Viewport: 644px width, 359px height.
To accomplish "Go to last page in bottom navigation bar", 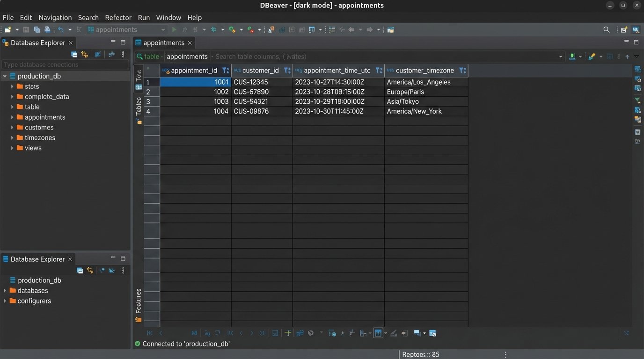I will pyautogui.click(x=263, y=333).
